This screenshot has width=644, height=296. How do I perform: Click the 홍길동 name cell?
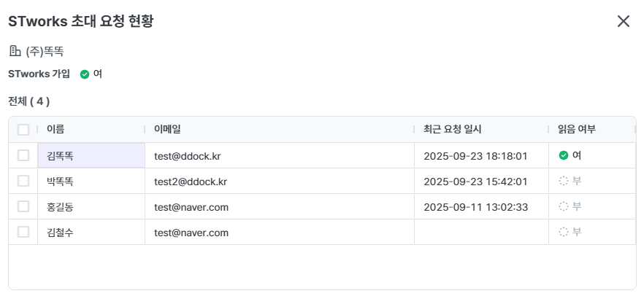click(60, 206)
